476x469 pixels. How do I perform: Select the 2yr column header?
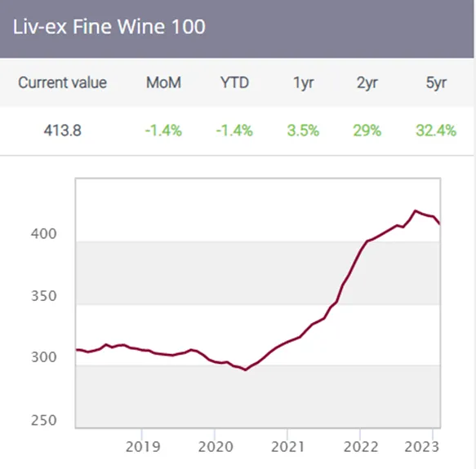(367, 83)
